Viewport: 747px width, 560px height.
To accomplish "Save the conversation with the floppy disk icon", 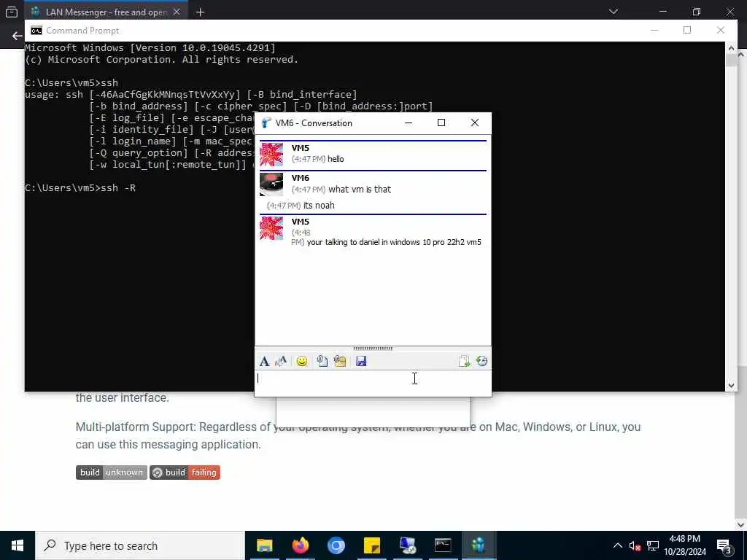I will (361, 362).
